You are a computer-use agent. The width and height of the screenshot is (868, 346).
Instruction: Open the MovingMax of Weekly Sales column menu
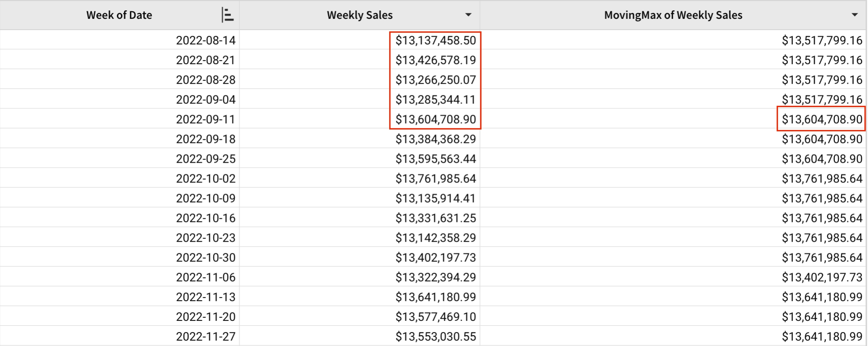tap(855, 15)
